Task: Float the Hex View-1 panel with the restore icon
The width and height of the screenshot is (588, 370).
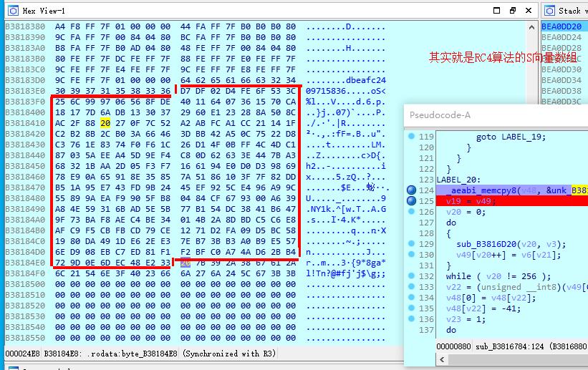Action: [513, 11]
